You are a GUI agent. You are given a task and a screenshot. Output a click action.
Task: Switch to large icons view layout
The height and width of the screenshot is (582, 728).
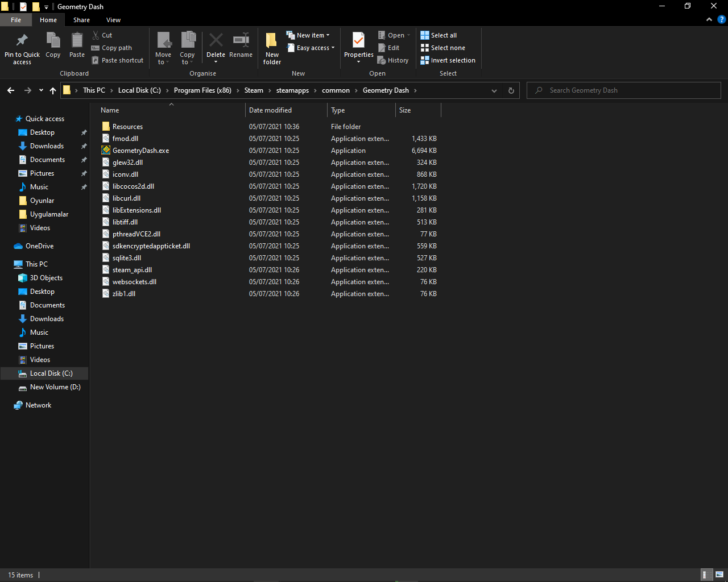[719, 575]
